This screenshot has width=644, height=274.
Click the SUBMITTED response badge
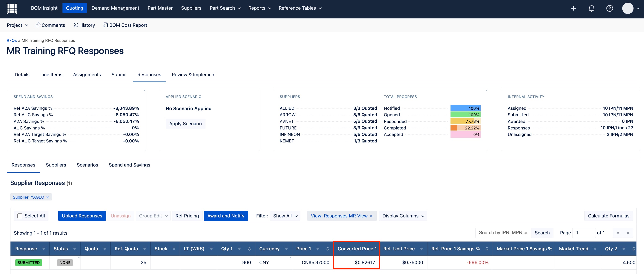click(29, 262)
